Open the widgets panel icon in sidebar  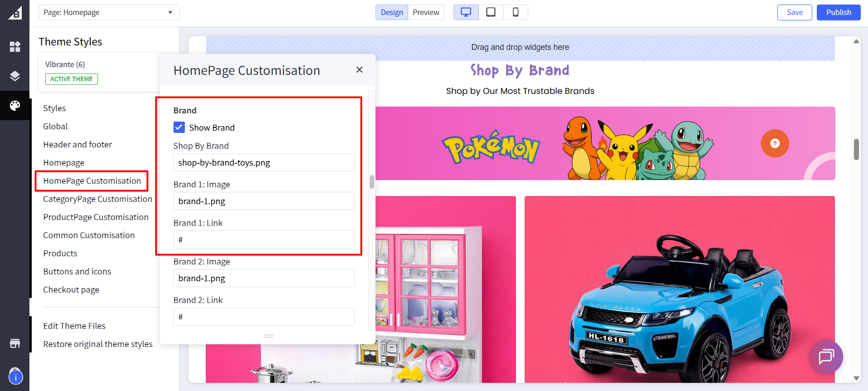pyautogui.click(x=15, y=47)
